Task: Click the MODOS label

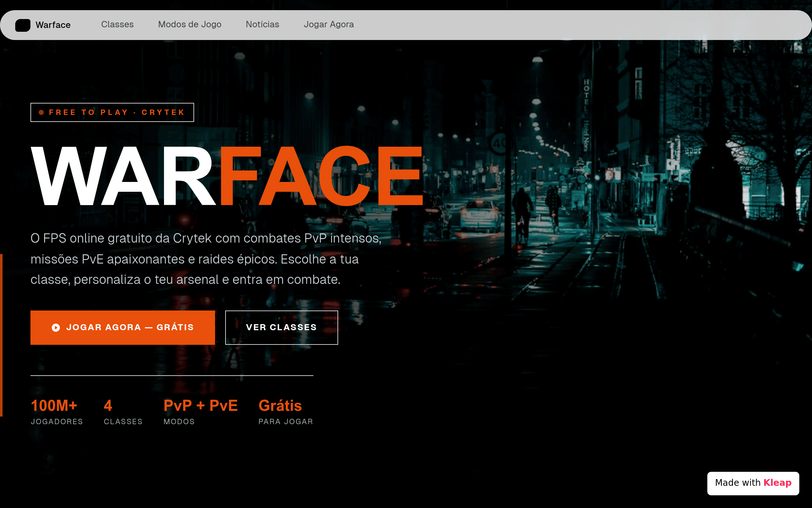Action: [179, 422]
